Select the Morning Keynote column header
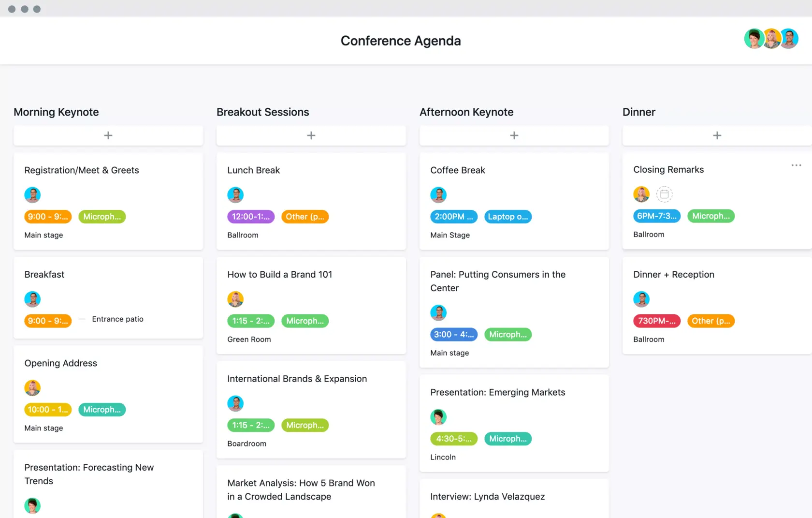812x518 pixels. [56, 112]
